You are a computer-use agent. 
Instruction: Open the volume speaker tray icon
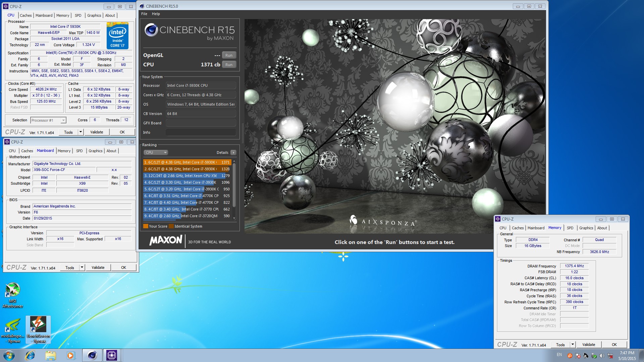point(602,356)
